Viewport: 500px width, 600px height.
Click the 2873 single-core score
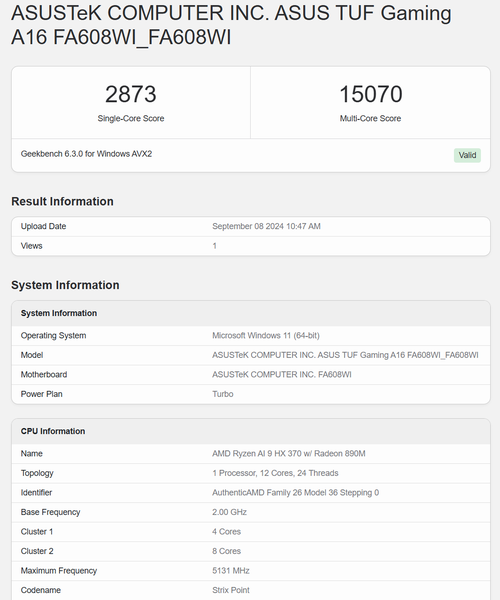pos(131,94)
